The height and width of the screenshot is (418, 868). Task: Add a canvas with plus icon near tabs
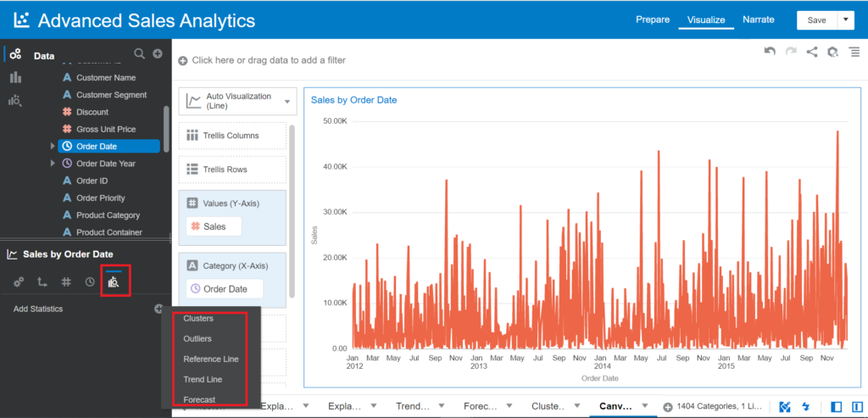click(668, 407)
